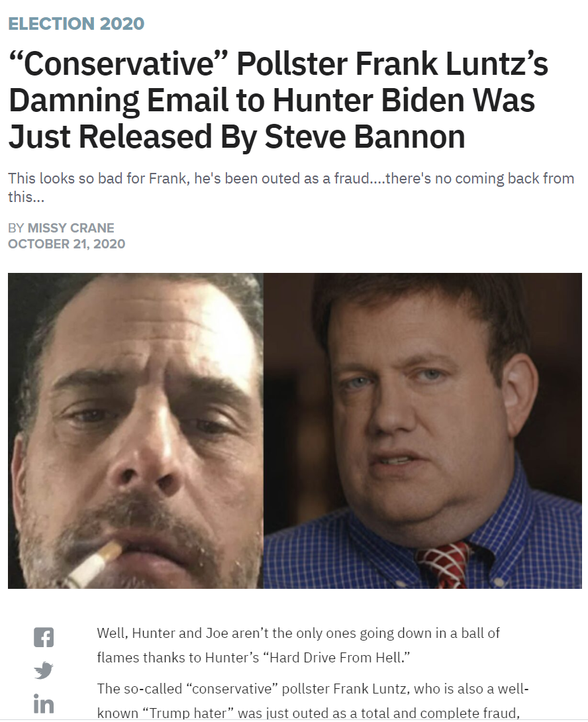Open the left photo of man with cigarette
This screenshot has width=588, height=722.
(136, 431)
